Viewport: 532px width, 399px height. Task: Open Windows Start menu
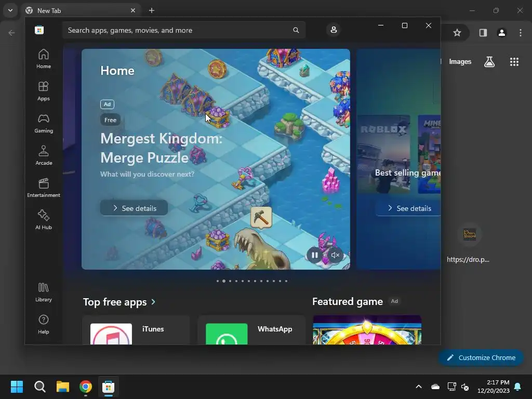17,387
